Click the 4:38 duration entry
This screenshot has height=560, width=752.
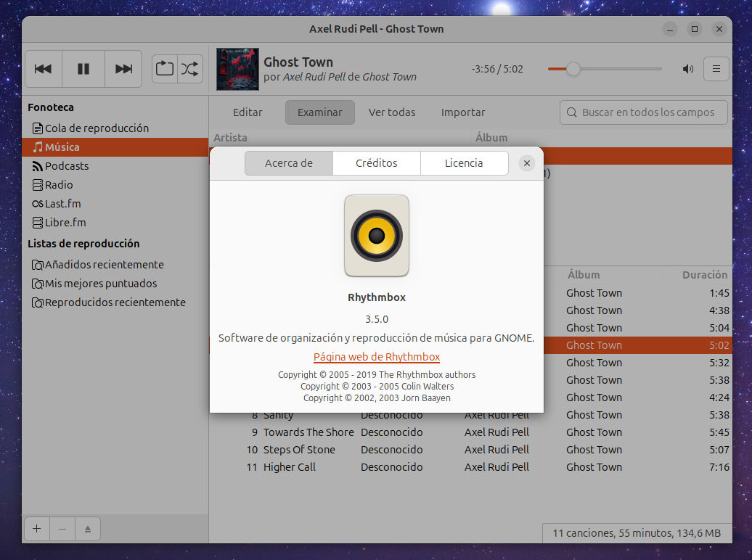click(719, 310)
